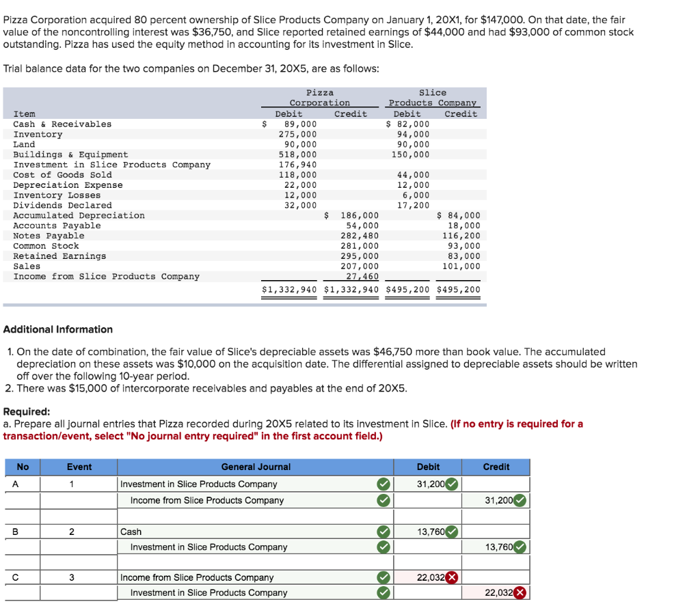Click the Cost of Goods Sold row label
Image resolution: width=700 pixels, height=606 pixels.
click(62, 175)
